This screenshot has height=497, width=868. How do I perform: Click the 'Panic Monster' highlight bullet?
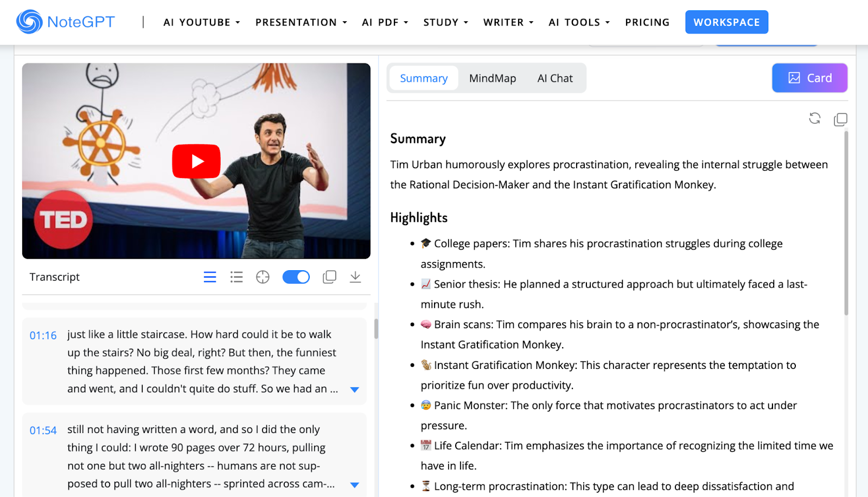609,415
